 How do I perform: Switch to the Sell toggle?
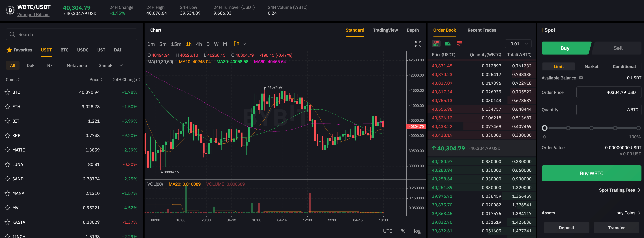(x=618, y=48)
